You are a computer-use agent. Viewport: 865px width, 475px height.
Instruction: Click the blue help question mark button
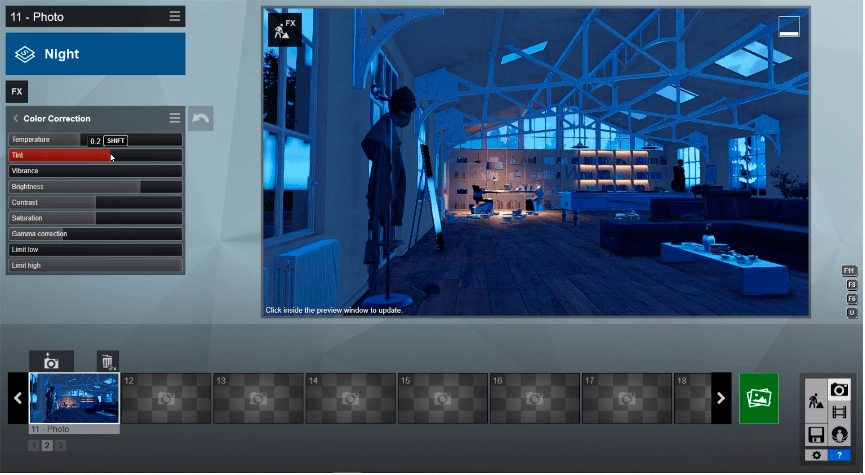840,455
